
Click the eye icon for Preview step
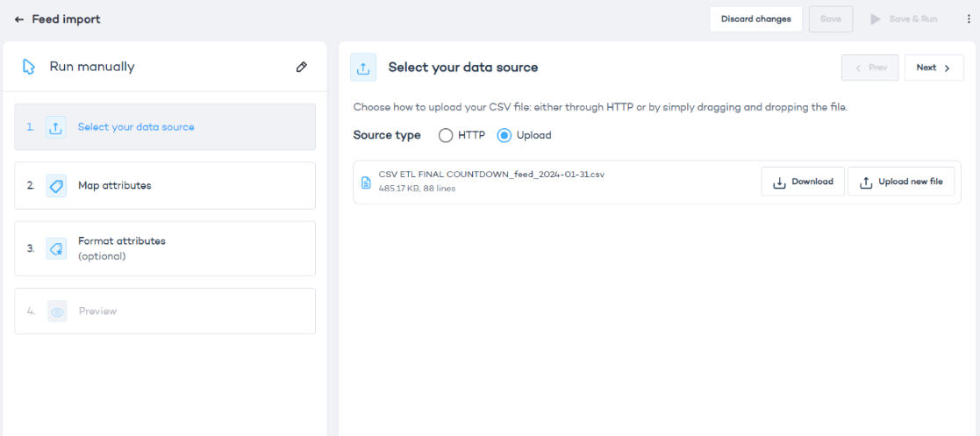[x=57, y=311]
